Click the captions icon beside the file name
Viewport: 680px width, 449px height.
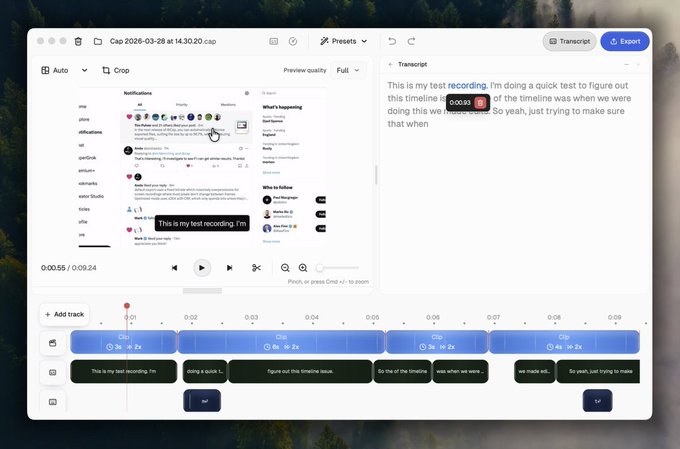pyautogui.click(x=274, y=41)
